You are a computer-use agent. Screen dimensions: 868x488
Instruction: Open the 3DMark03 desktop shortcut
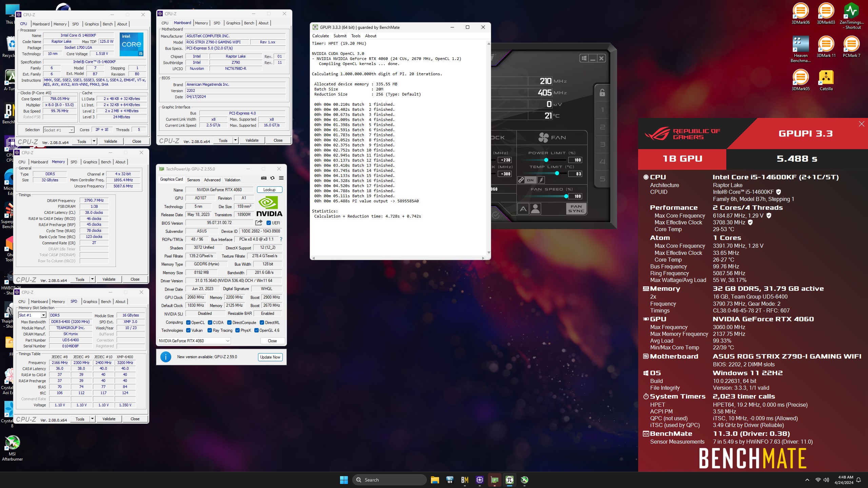(826, 14)
